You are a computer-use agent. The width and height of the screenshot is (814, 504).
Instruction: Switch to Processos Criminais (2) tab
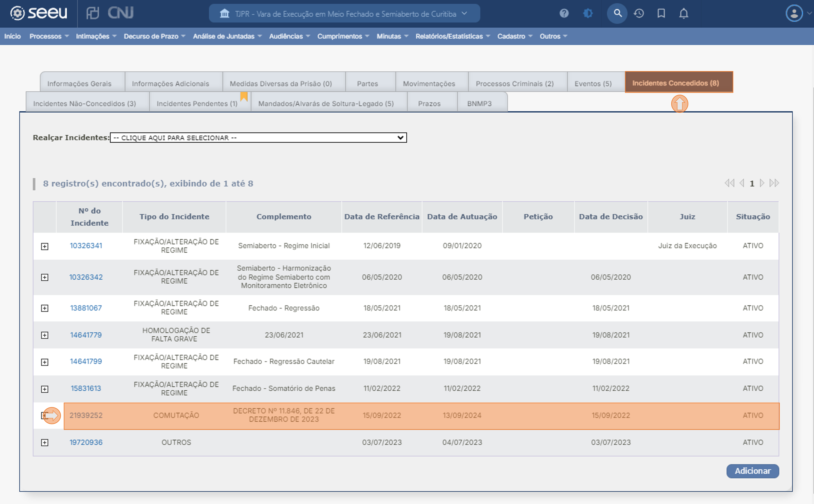click(x=518, y=82)
